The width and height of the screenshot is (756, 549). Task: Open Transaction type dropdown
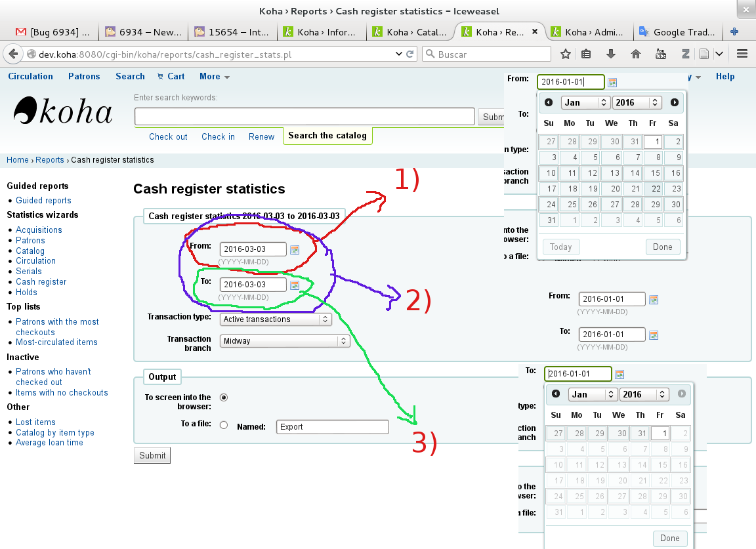click(x=276, y=319)
